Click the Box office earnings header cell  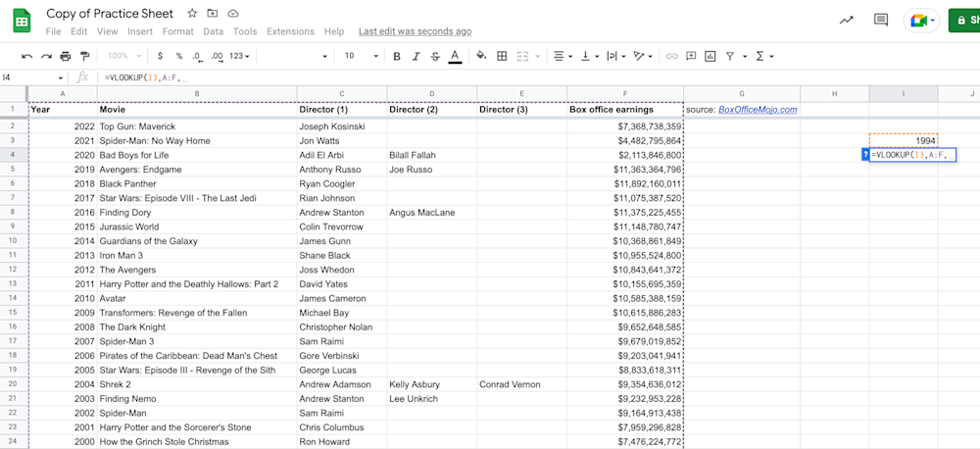[625, 110]
